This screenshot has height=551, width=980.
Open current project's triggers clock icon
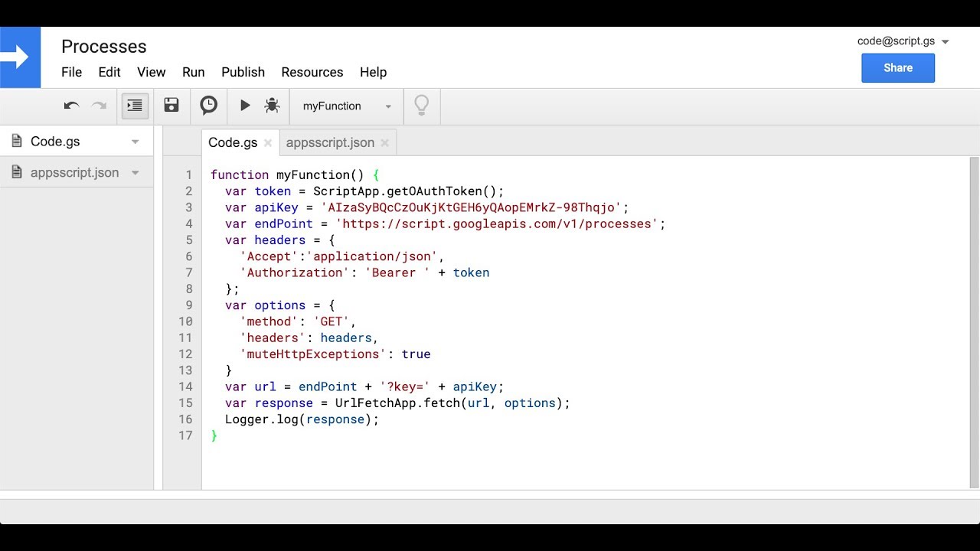(208, 106)
